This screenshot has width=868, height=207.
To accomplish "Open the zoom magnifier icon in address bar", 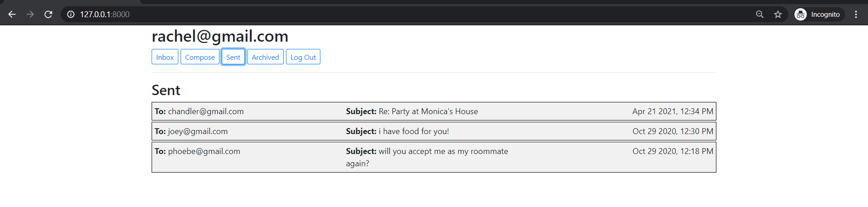I will coord(760,14).
